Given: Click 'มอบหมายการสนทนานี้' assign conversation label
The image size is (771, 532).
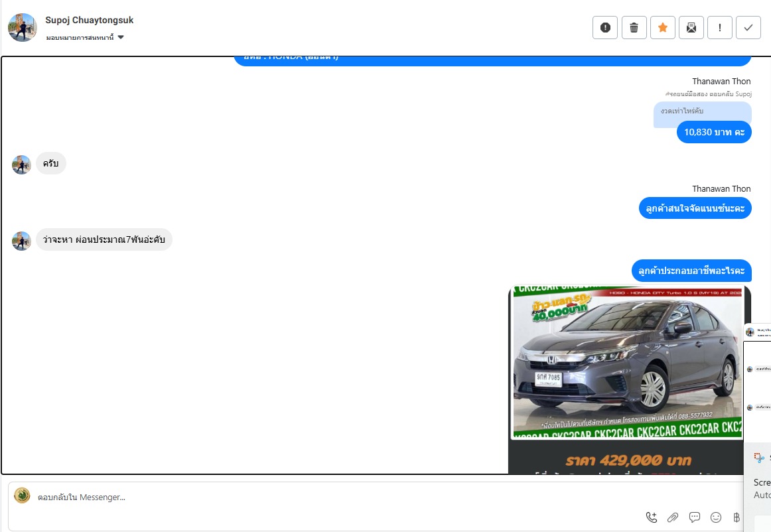Looking at the screenshot, I should click(80, 37).
